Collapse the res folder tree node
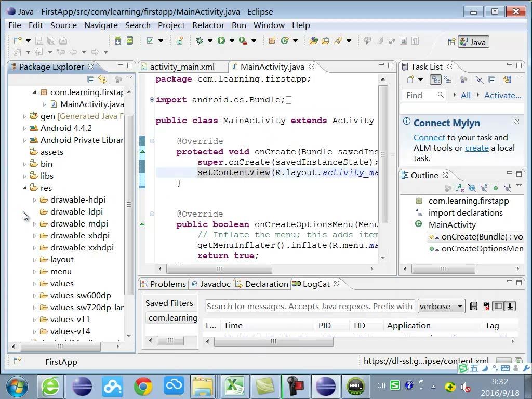Image resolution: width=532 pixels, height=399 pixels. point(24,188)
